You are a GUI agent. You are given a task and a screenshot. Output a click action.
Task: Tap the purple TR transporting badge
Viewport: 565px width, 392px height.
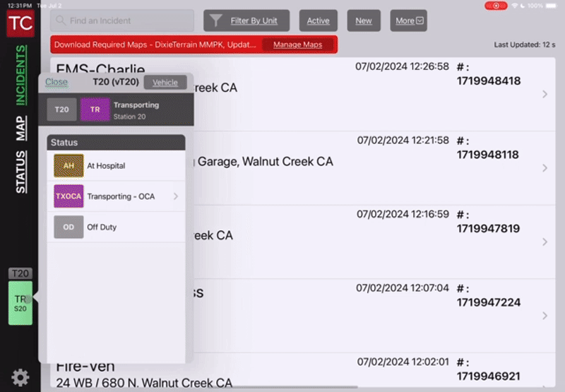pos(95,110)
